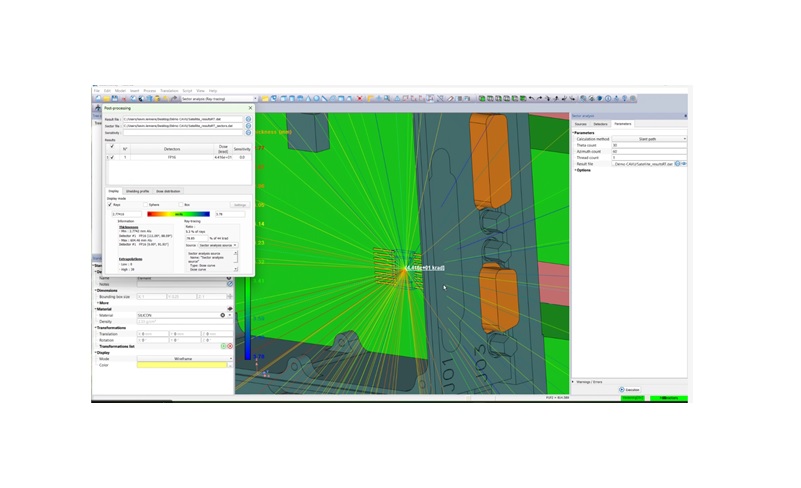Click the rainbow color scale bar

[x=178, y=214]
